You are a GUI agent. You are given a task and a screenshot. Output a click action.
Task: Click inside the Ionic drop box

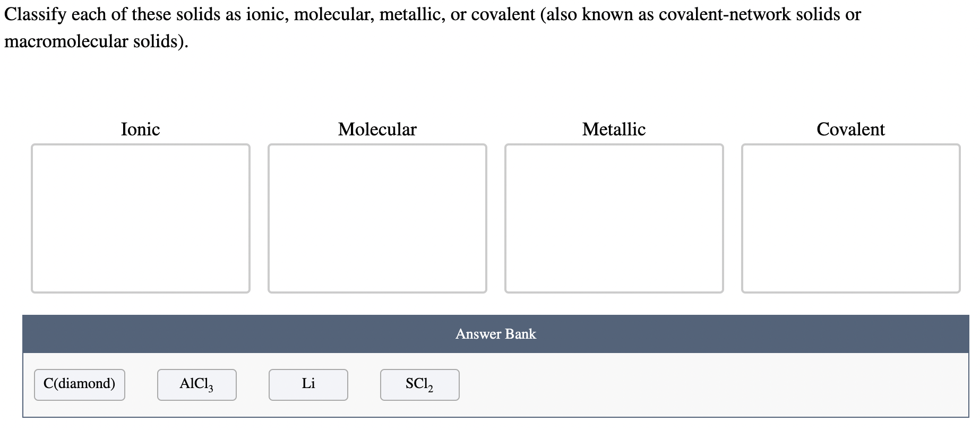[x=141, y=218]
